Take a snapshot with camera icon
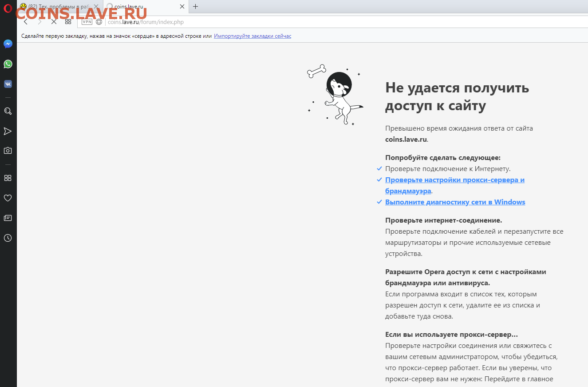 pyautogui.click(x=8, y=151)
